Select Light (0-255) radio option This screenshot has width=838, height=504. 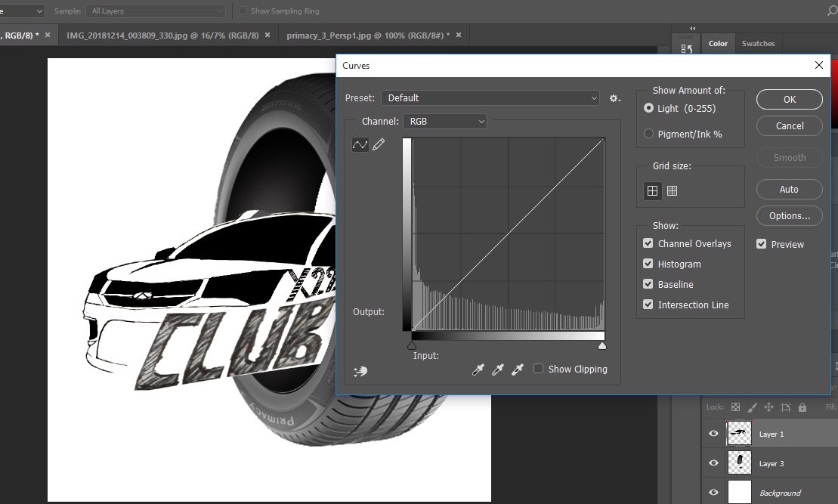tap(648, 108)
